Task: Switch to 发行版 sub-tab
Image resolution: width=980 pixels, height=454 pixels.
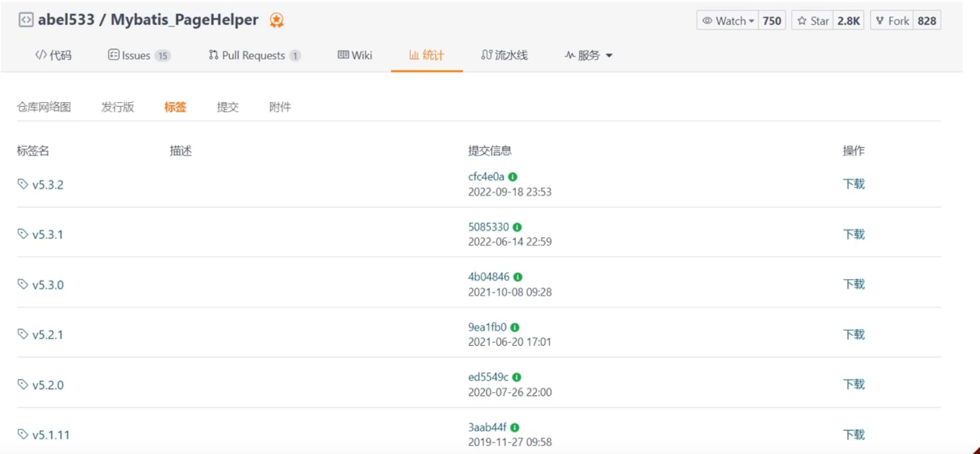Action: click(x=118, y=107)
